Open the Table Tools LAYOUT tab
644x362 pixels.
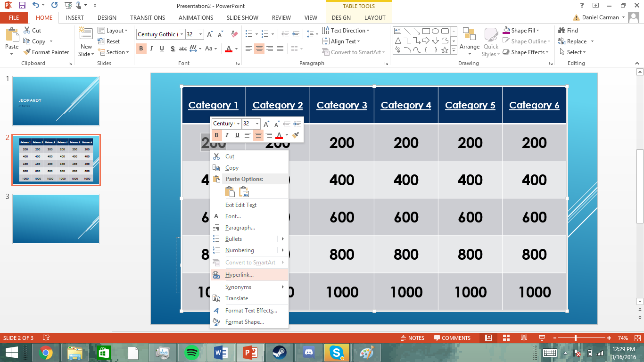point(375,18)
